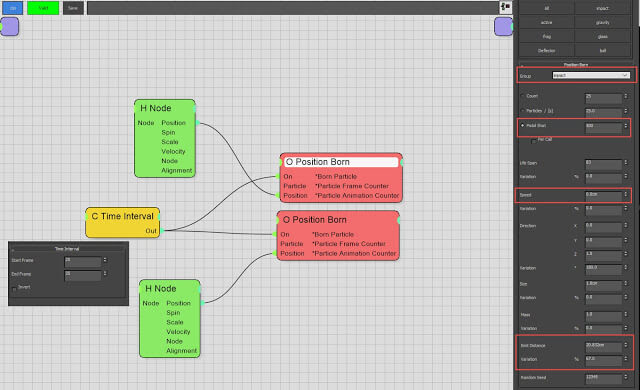This screenshot has height=390, width=640.
Task: Select the lower Position Born operator node
Action: pyautogui.click(x=338, y=236)
